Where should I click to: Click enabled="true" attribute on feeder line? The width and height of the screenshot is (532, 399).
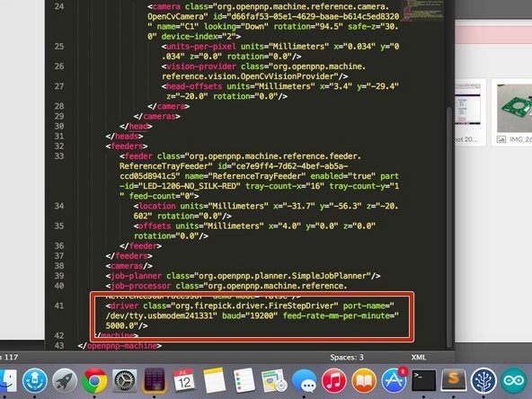click(x=343, y=176)
